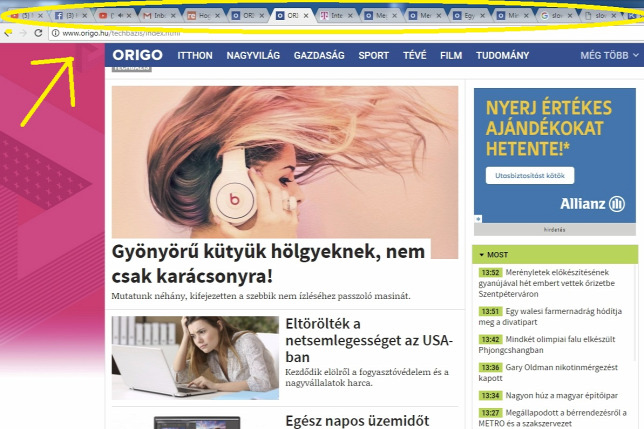Viewport: 644px width, 429px height.
Task: Close the Google 'slo' tab
Action: pos(570,15)
